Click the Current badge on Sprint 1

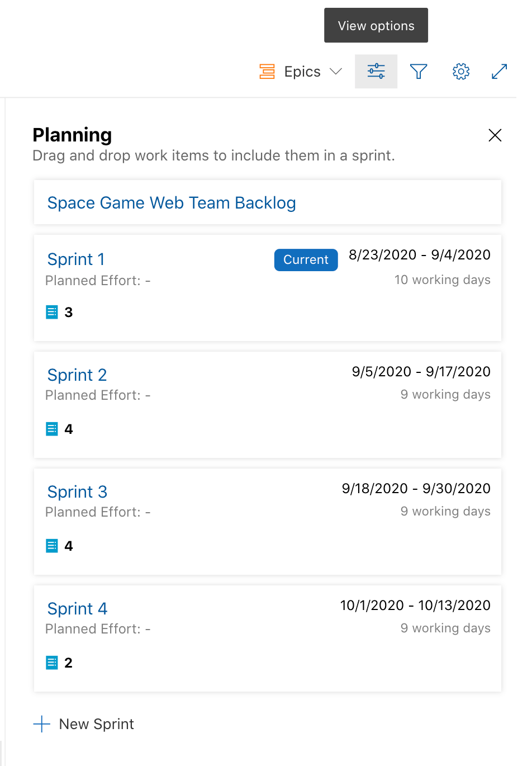[306, 260]
